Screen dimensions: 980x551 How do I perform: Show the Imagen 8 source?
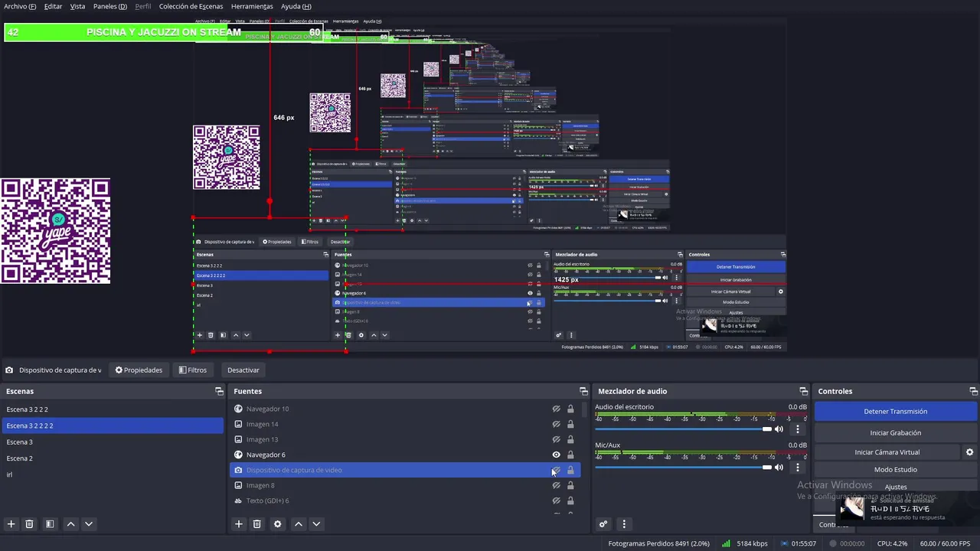pyautogui.click(x=557, y=485)
